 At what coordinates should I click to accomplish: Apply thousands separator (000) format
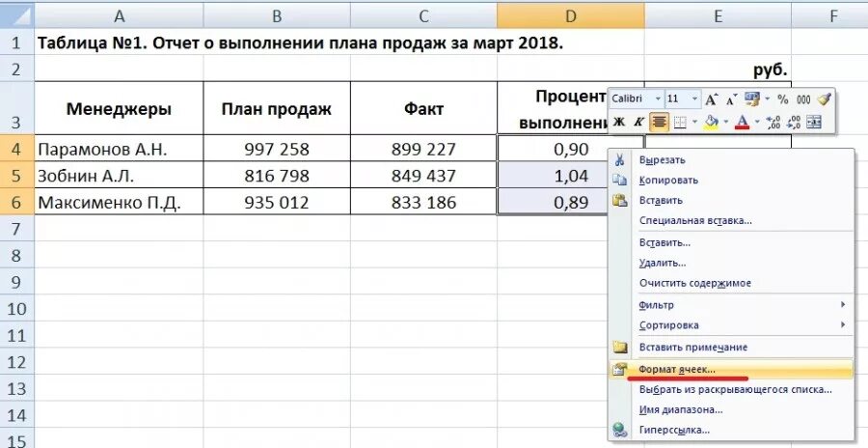pyautogui.click(x=803, y=99)
